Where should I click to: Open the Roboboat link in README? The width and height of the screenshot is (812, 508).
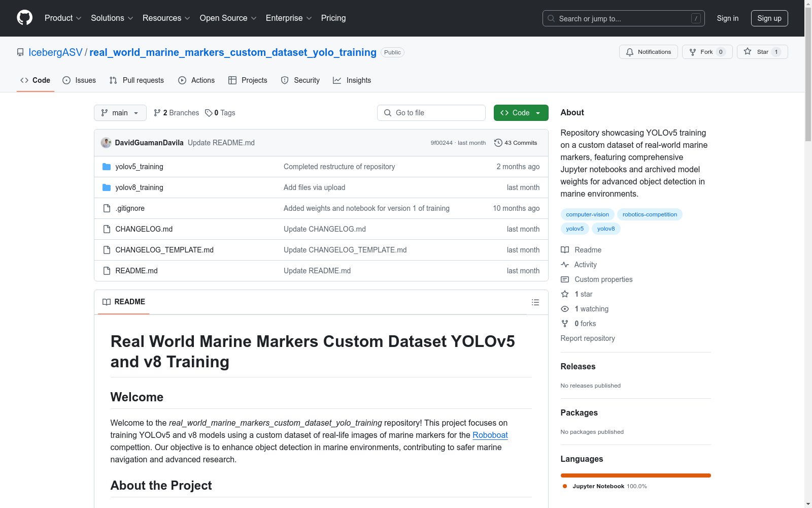click(490, 435)
